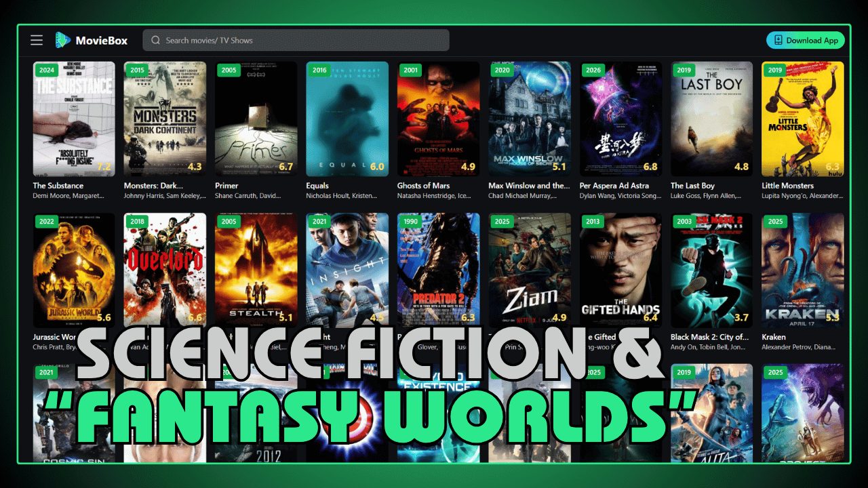Click Per Aspera Ad Astra title
This screenshot has height=488, width=868.
tap(614, 186)
